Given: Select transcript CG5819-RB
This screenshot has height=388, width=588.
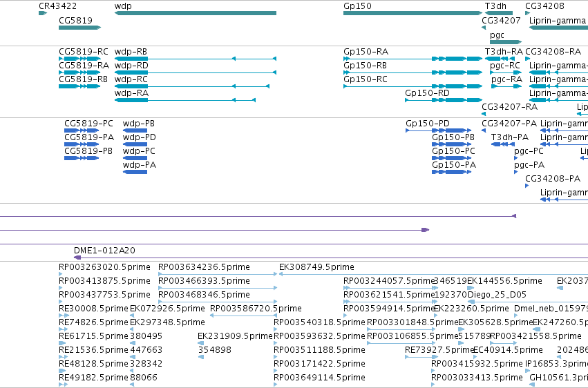Looking at the screenshot, I should [x=80, y=86].
